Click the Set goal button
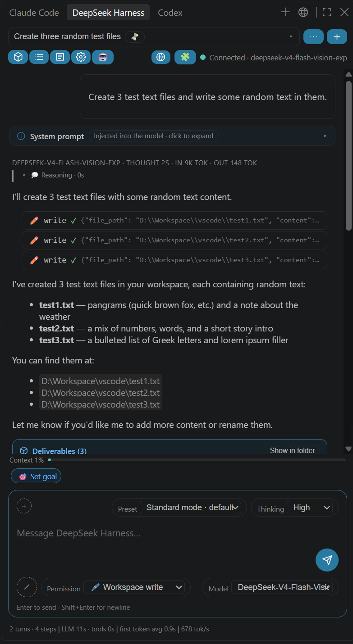The image size is (353, 644). coord(36,476)
